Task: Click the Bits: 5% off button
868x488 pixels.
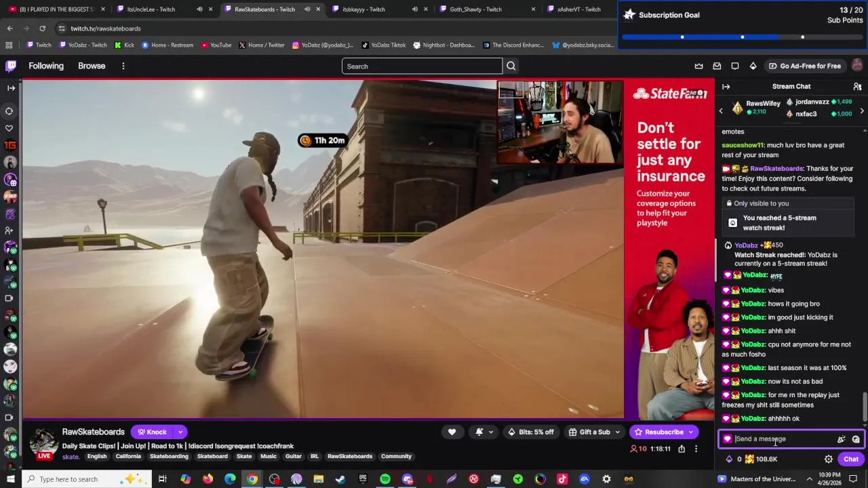Action: [530, 432]
